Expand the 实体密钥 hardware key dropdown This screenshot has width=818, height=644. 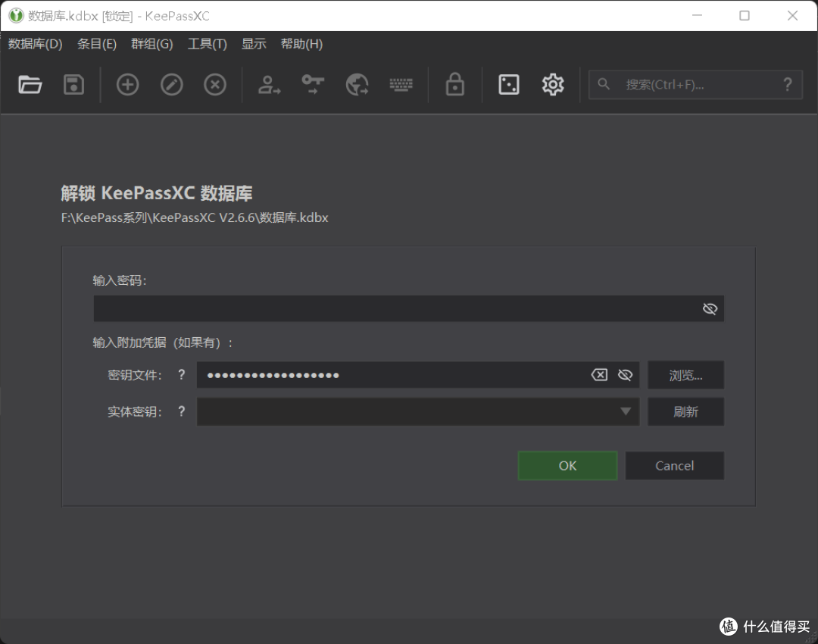(x=625, y=411)
